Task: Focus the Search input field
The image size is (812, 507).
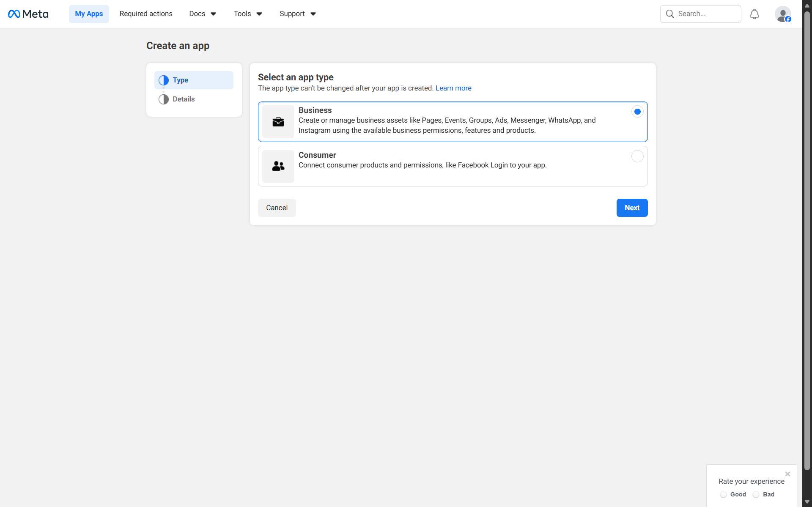Action: [700, 14]
